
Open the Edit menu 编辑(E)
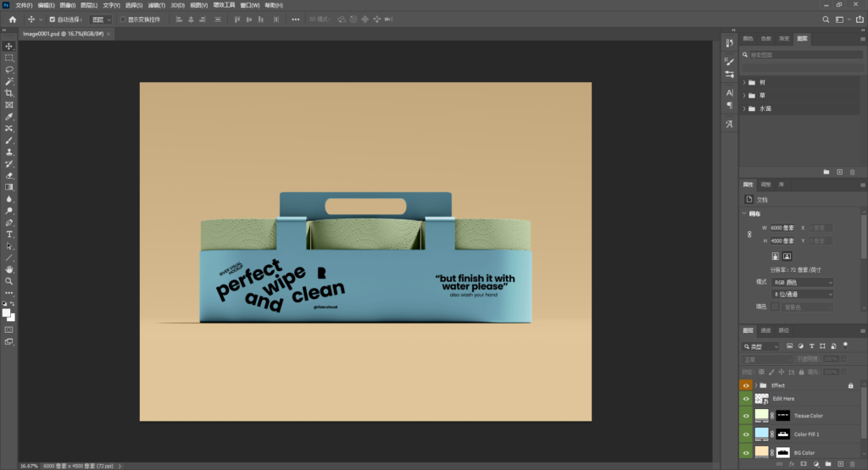(46, 5)
